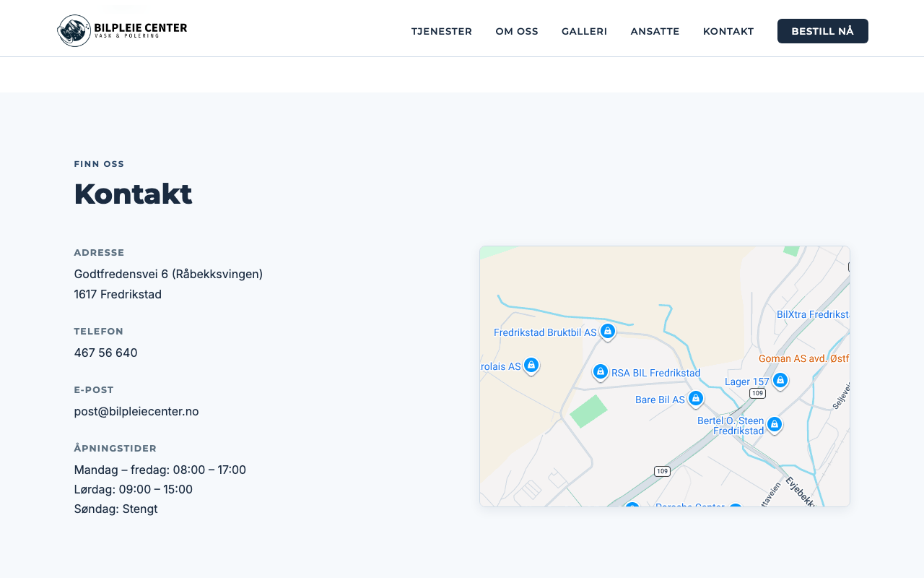The width and height of the screenshot is (924, 578).
Task: Click the Bare Bil AS shopping pin
Action: [x=695, y=398]
